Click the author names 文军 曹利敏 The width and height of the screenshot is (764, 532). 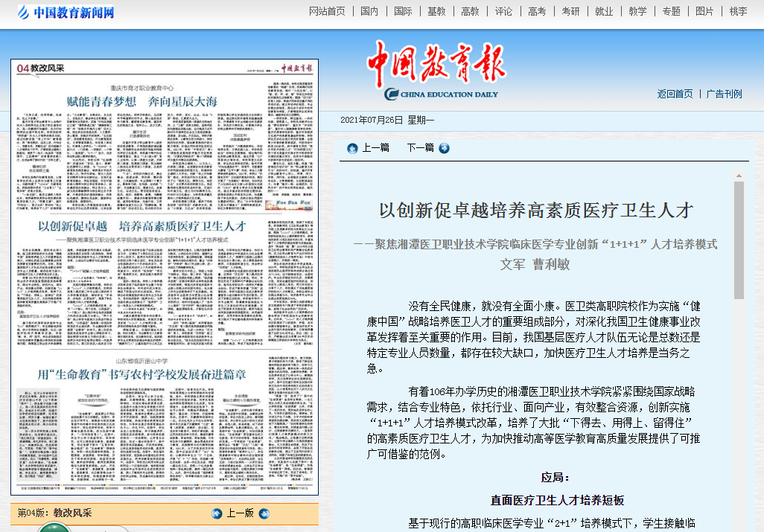coord(535,264)
